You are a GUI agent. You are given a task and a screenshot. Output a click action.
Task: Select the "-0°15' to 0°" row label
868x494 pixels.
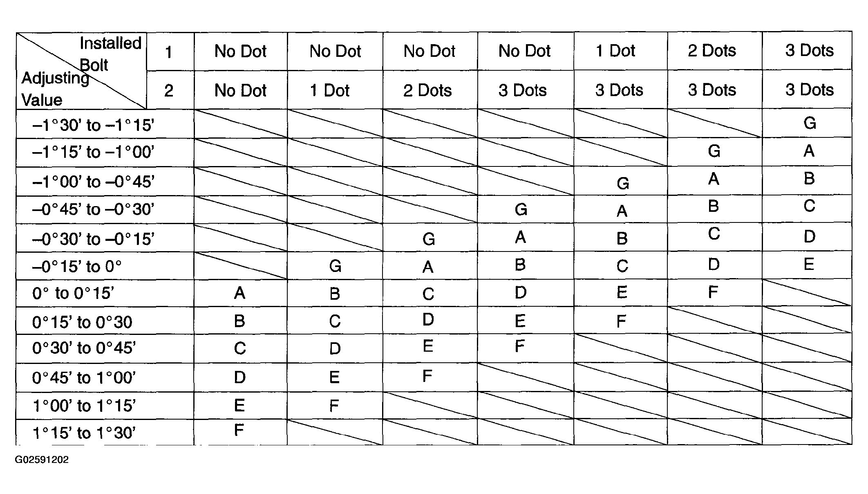pos(77,267)
